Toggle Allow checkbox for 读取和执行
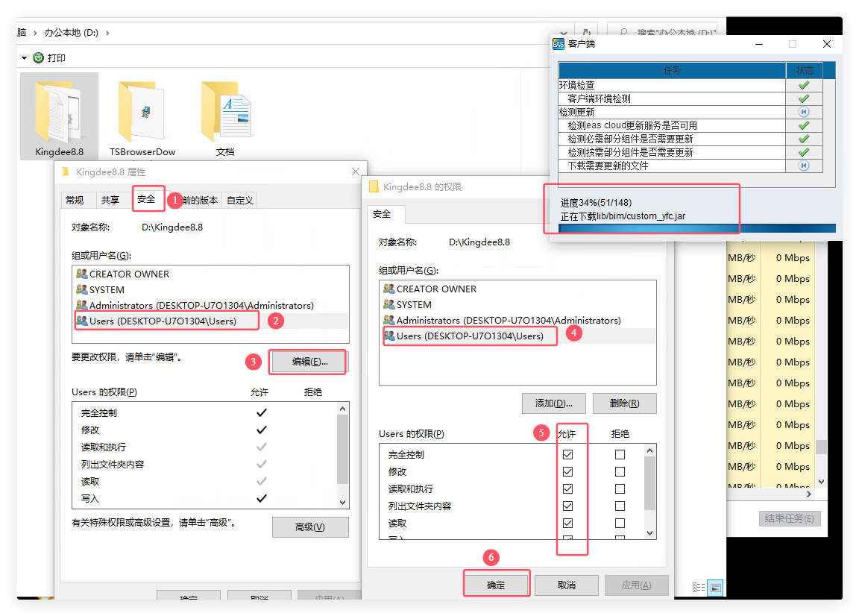Viewport: 859px width, 616px height. [x=567, y=488]
